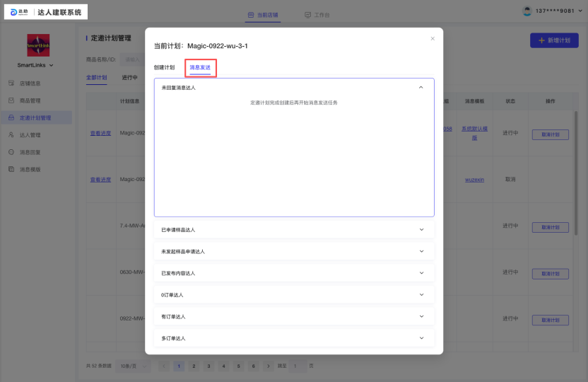Click the 商品管理 sidebar icon
Viewport: 588px width, 382px height.
(x=11, y=100)
